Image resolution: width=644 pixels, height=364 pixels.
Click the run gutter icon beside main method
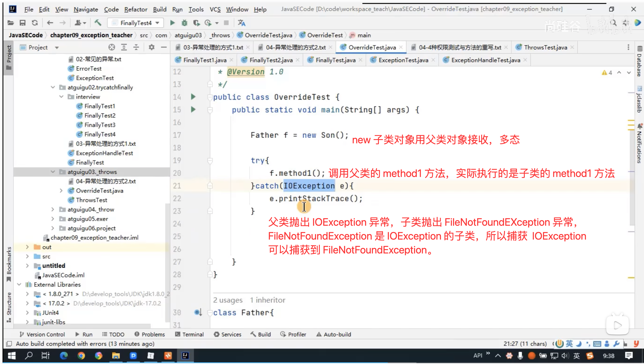193,109
